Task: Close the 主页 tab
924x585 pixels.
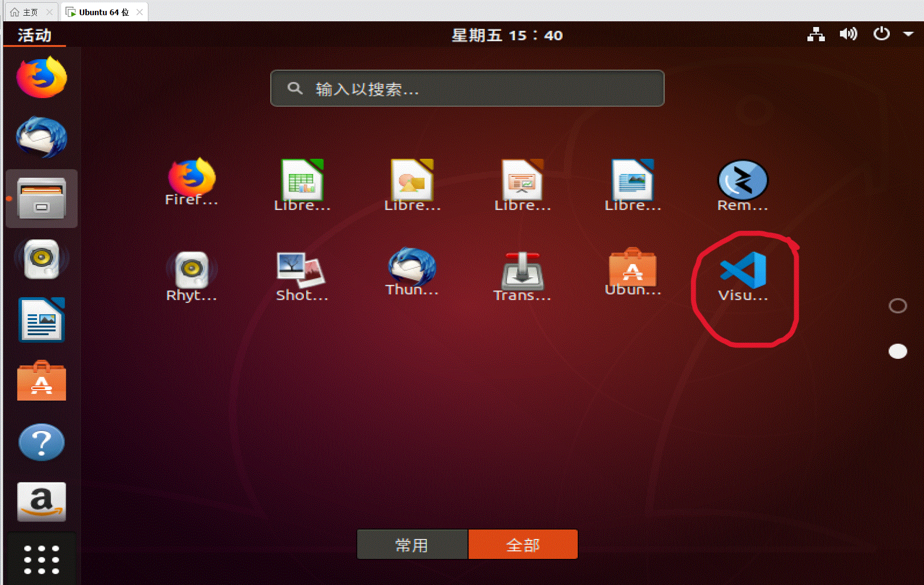Action: coord(49,12)
